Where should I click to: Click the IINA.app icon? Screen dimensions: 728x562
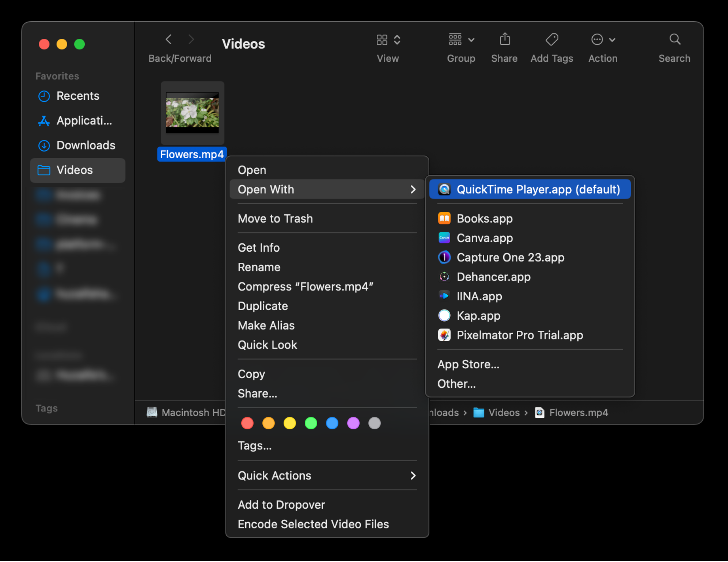(444, 296)
